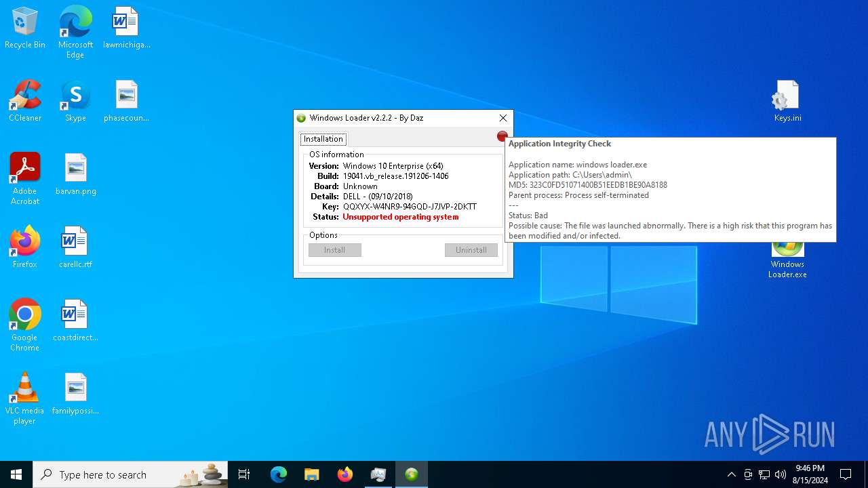Select the Microsoft Edge desktop shortcut
This screenshot has height=488, width=868.
pos(75,32)
